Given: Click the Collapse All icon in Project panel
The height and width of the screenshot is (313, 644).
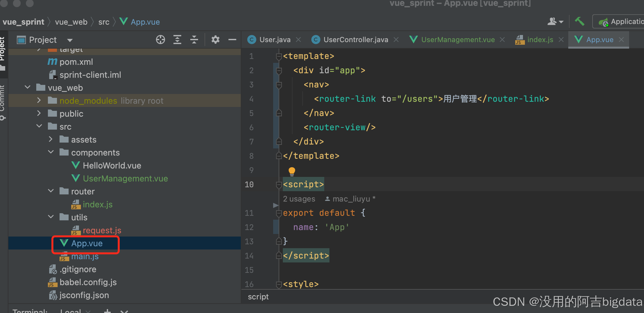Looking at the screenshot, I should tap(194, 40).
